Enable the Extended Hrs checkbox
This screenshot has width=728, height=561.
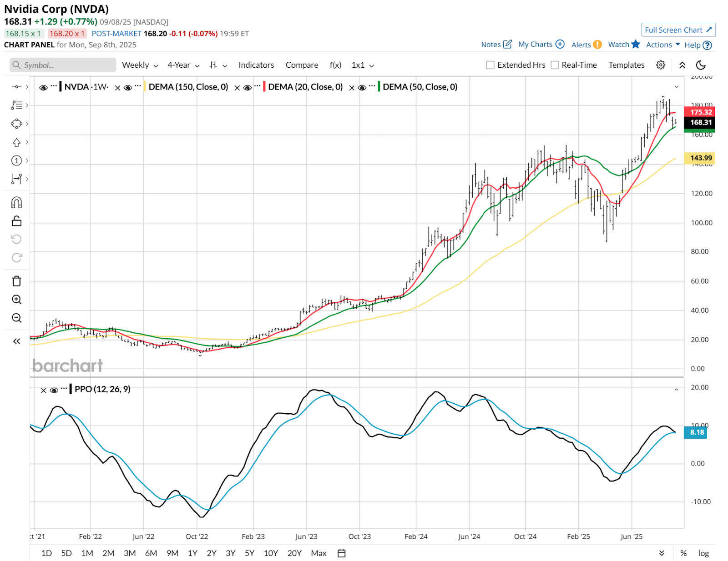(490, 65)
